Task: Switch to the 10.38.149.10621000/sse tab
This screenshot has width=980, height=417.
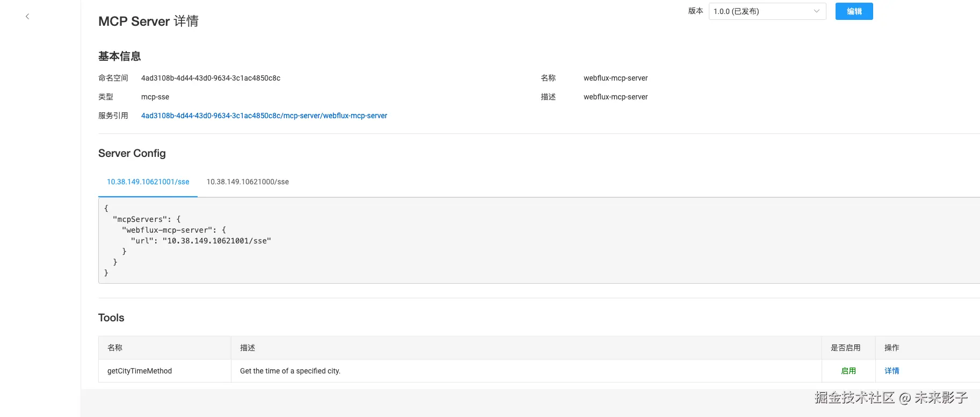Action: (x=248, y=182)
